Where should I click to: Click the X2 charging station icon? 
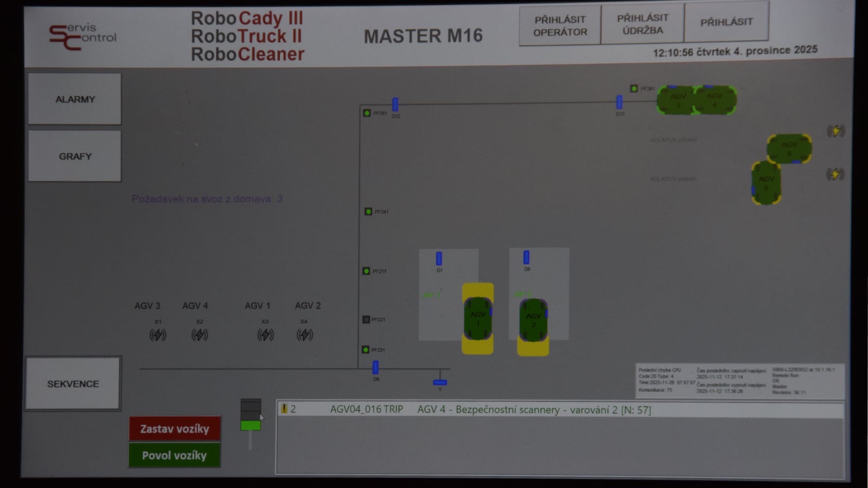coord(200,335)
